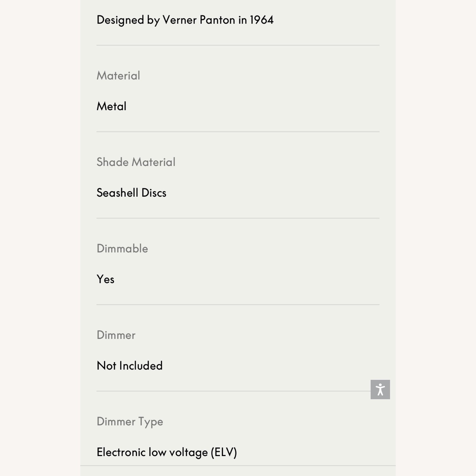476x476 pixels.
Task: Select the "Designed by Verner Panton in 1964" text
Action: point(185,20)
